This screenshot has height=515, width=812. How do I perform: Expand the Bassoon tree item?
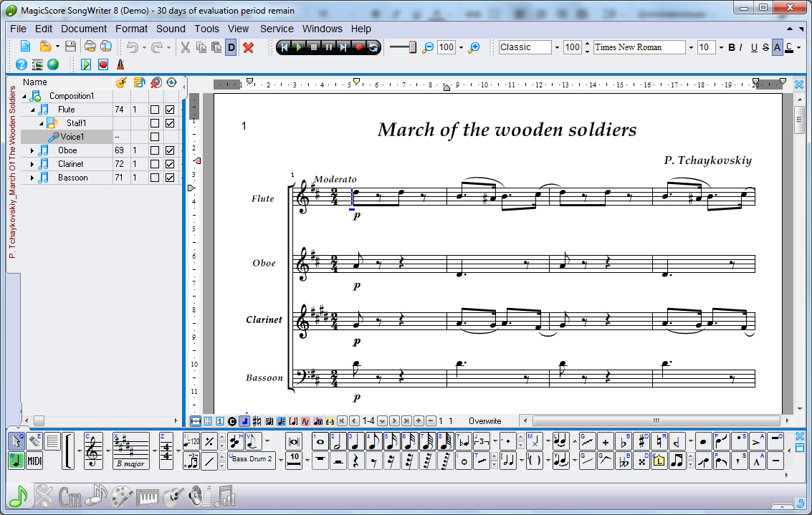pyautogui.click(x=32, y=178)
